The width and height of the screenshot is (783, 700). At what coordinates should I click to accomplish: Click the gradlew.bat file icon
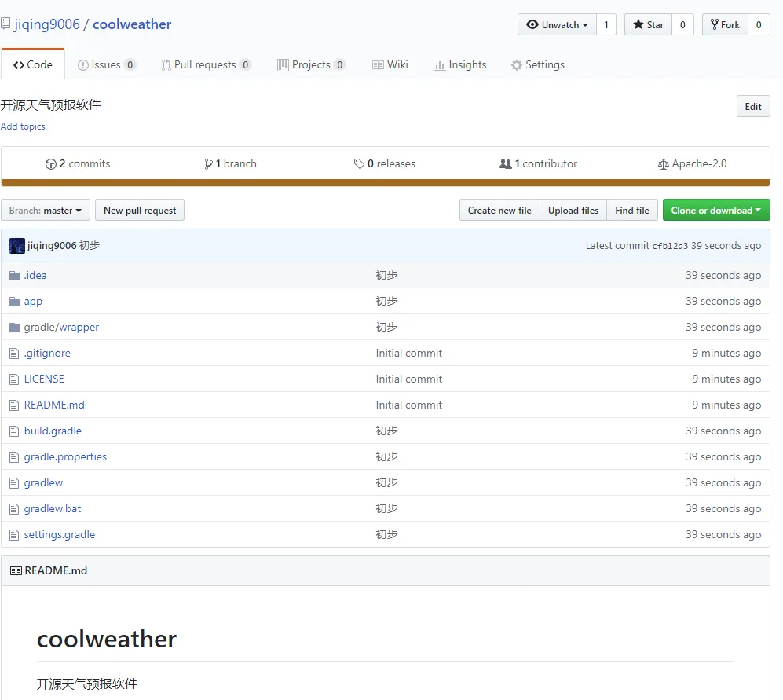pyautogui.click(x=14, y=509)
